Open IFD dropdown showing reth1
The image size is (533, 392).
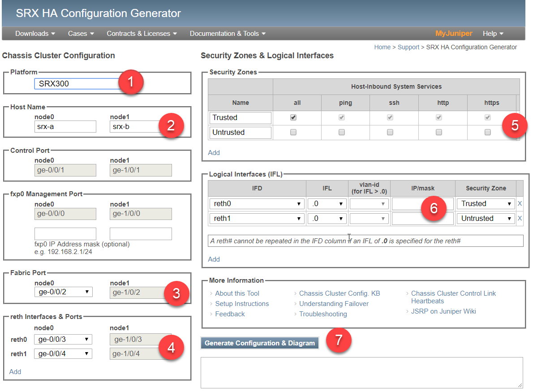256,218
